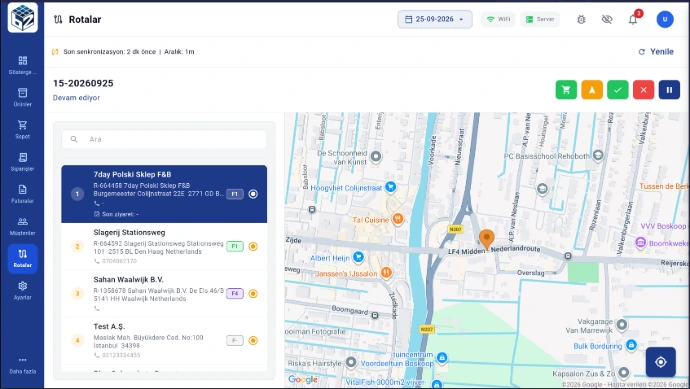The image size is (690, 389).
Task: Click Boomkwekerij purple marker
Action: click(x=641, y=242)
